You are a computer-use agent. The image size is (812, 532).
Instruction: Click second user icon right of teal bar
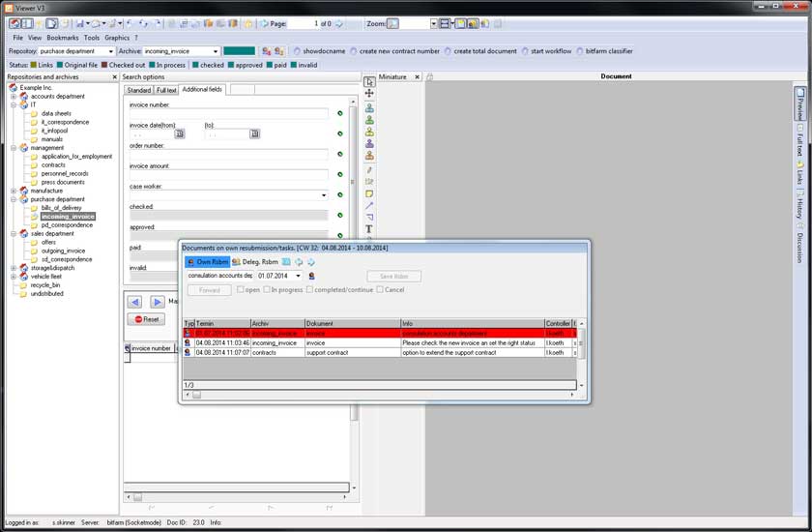pyautogui.click(x=278, y=51)
